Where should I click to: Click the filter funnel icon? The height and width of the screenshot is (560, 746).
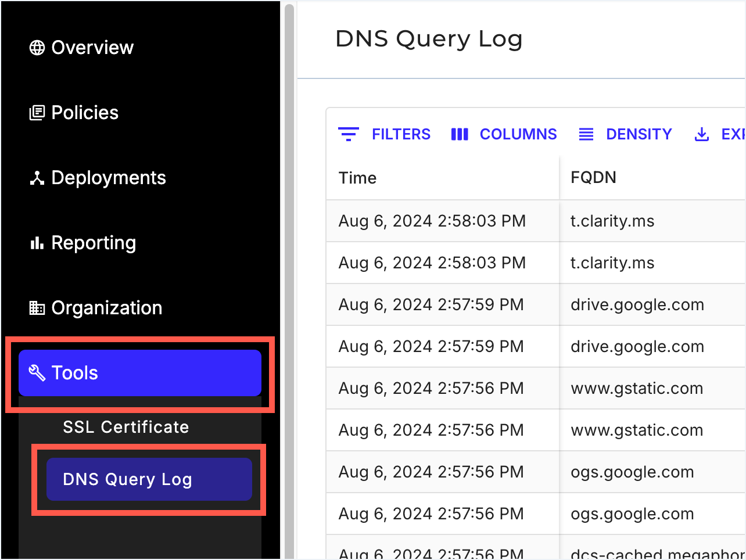point(349,134)
